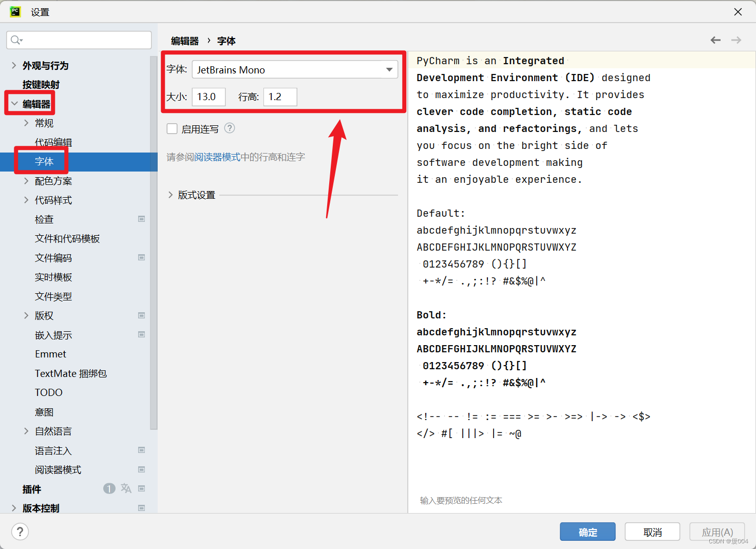Click the translation icon next to 插件

[126, 488]
